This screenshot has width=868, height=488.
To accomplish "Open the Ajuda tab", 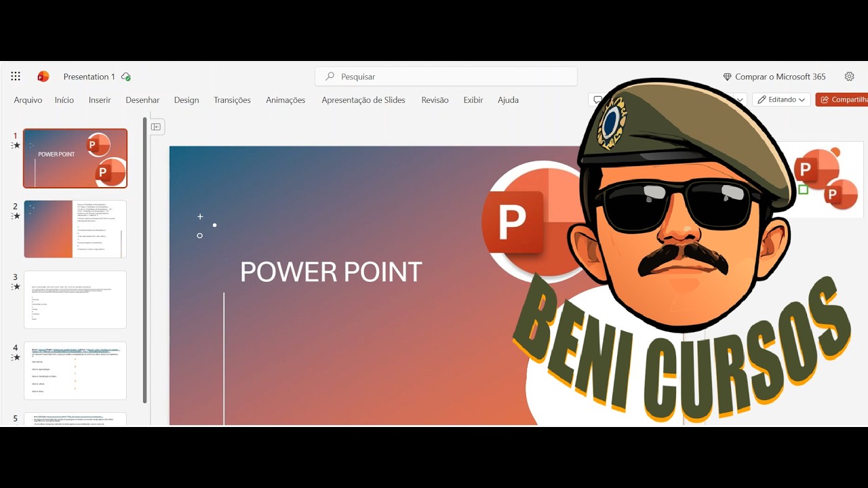I will coord(508,100).
